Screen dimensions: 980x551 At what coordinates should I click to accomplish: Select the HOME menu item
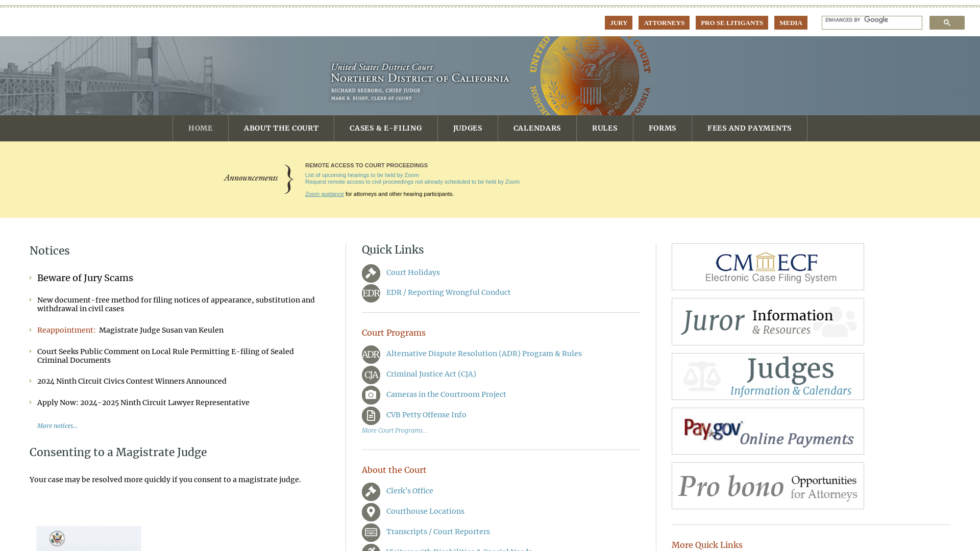201,128
